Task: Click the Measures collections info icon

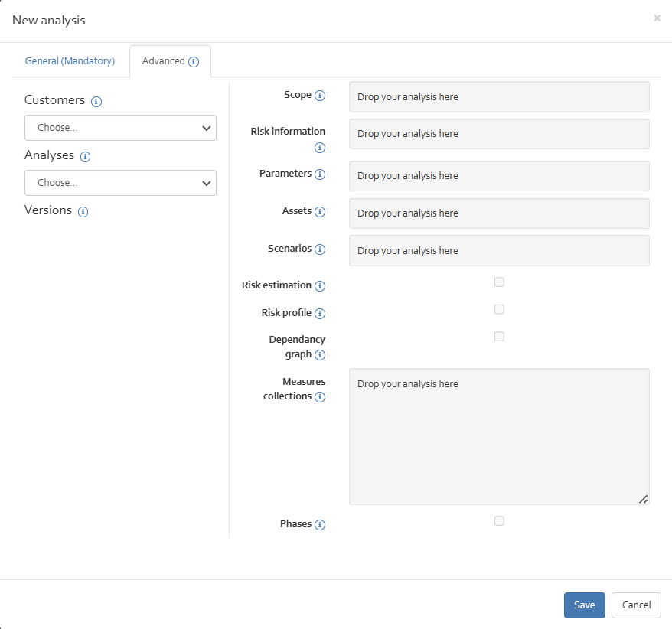Action: pyautogui.click(x=320, y=397)
